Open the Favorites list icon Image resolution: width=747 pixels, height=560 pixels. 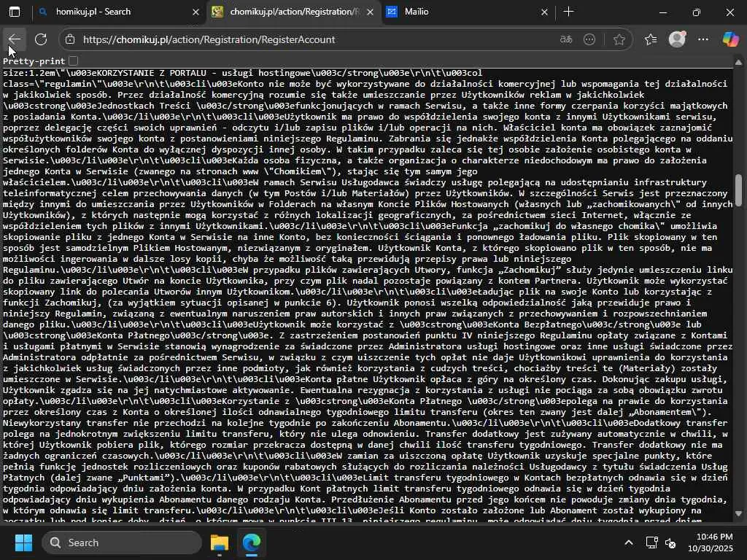click(x=650, y=39)
